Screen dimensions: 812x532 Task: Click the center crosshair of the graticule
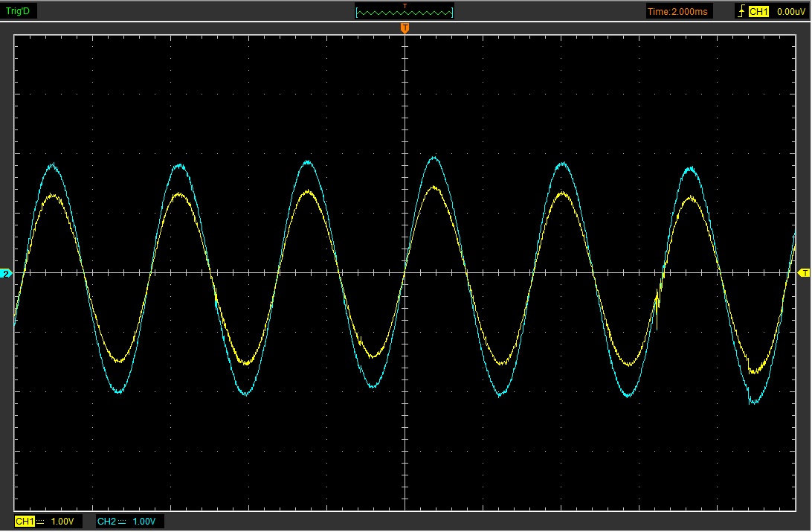tap(405, 273)
